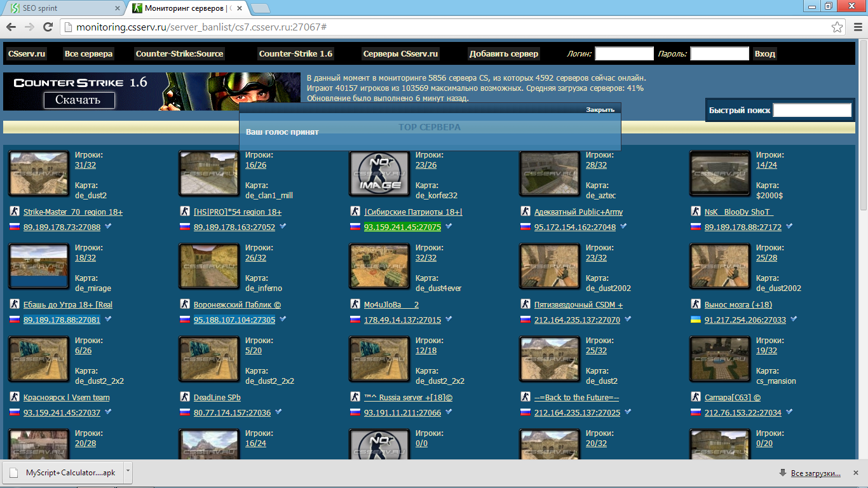
Task: Click CS icon beside Пятизвездочный CSDM +
Action: (x=526, y=304)
